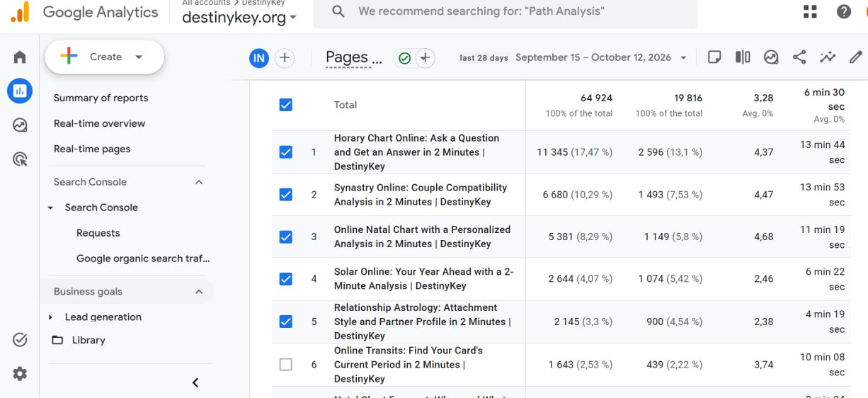Screen dimensions: 868x398
Task: Click the green check status icon
Action: click(x=404, y=58)
